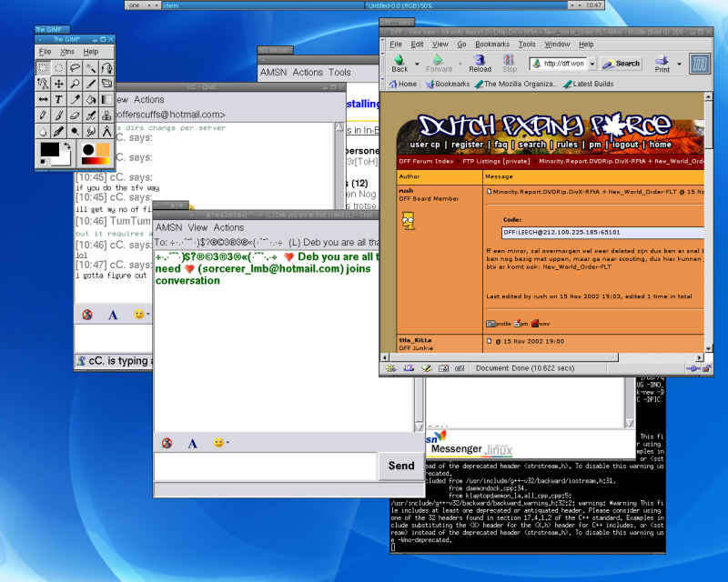Open the Latest Builds bookmark

tap(589, 84)
